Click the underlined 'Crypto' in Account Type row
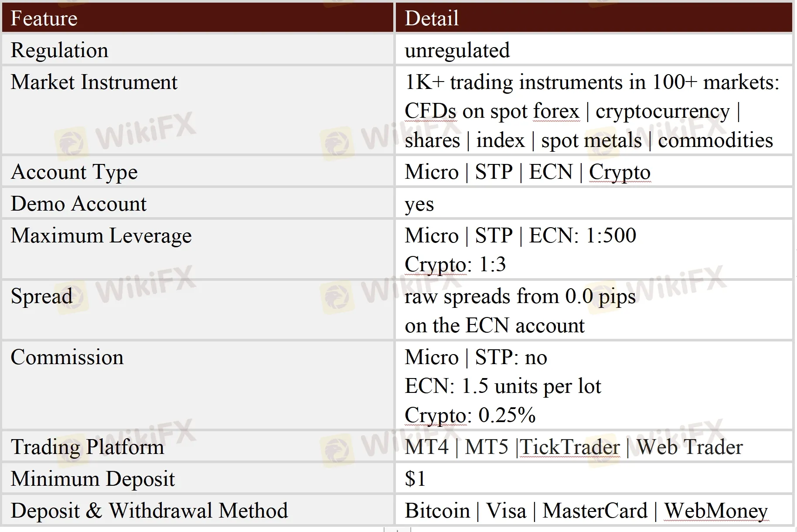Image resolution: width=797 pixels, height=532 pixels. coord(620,172)
